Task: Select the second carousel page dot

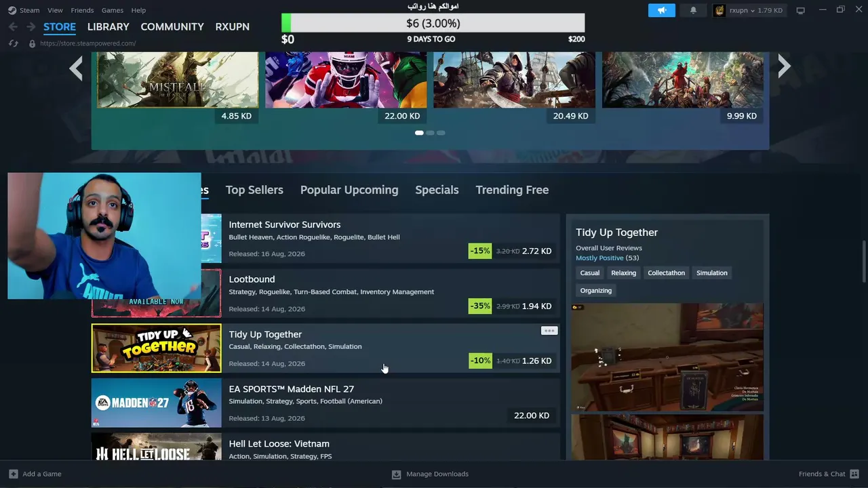Action: [430, 133]
